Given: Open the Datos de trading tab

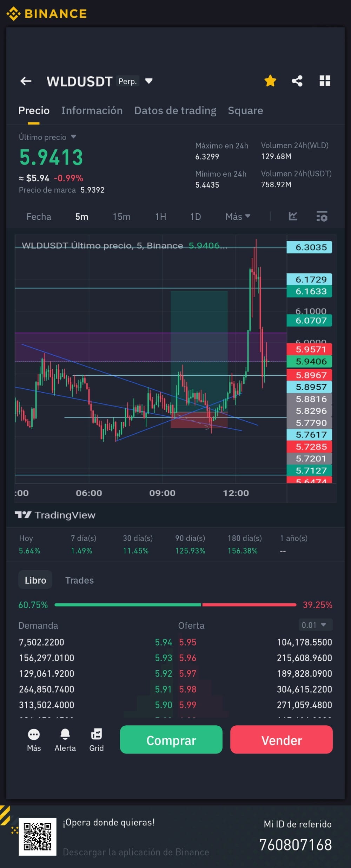Looking at the screenshot, I should [175, 110].
